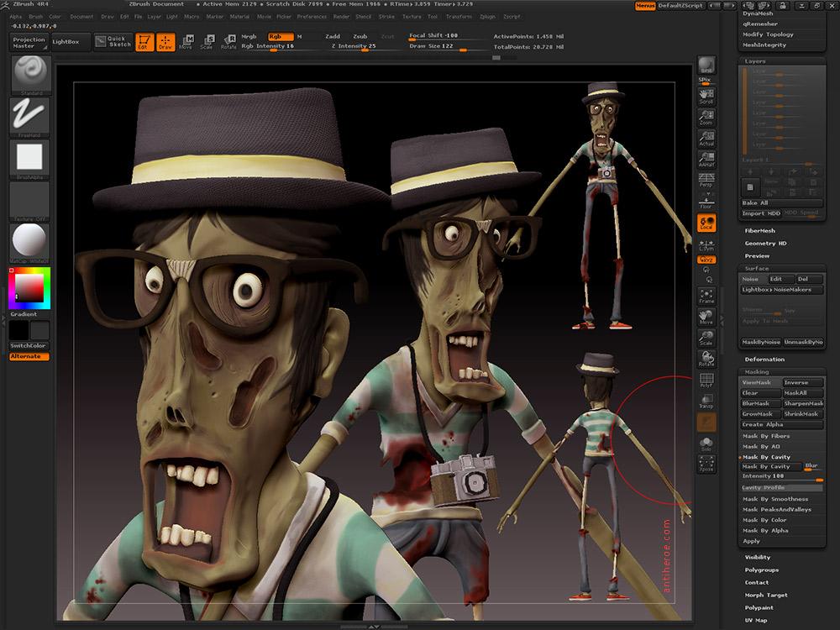Toggle Persp perspective view
The width and height of the screenshot is (840, 630).
click(x=706, y=180)
